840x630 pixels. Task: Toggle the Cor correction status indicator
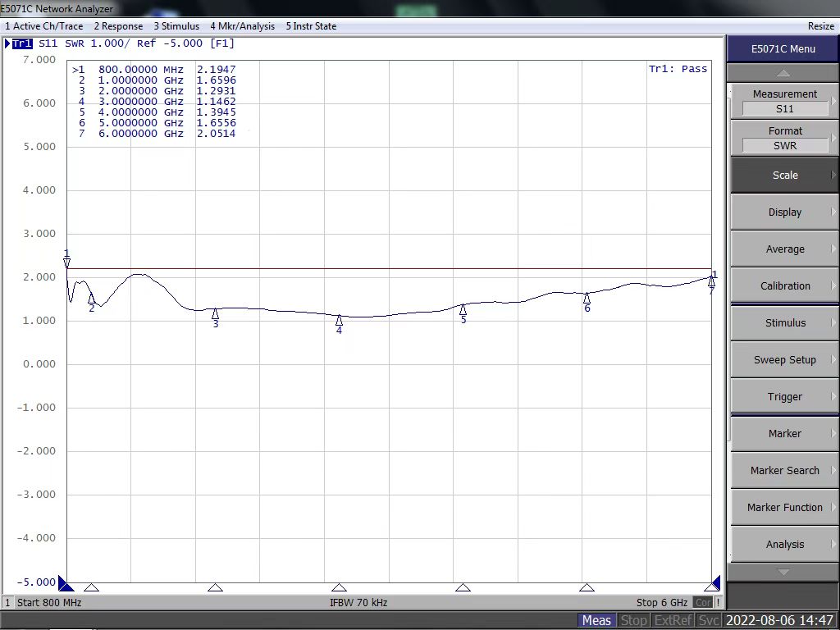coord(703,602)
